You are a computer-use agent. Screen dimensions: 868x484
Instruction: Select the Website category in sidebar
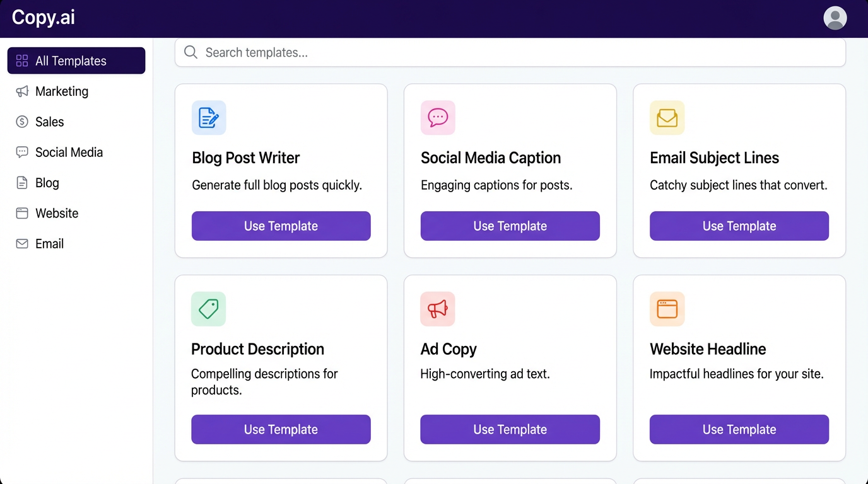[x=56, y=213]
